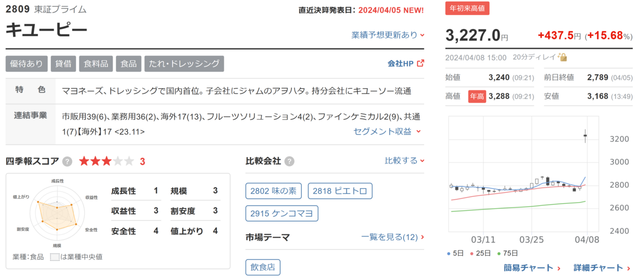Click the 始値 value 3,240
The height and width of the screenshot is (279, 644).
coord(498,77)
